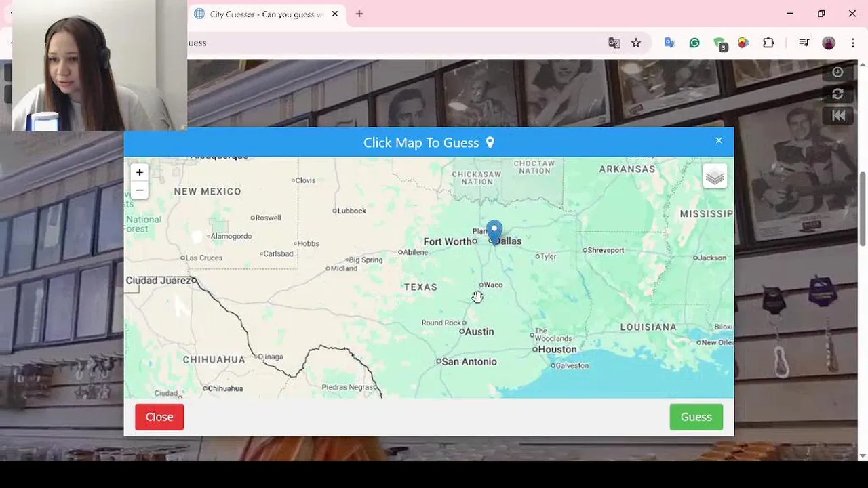Click the refresh loop icon on video
Image resolution: width=868 pixels, height=488 pixels.
[x=837, y=94]
